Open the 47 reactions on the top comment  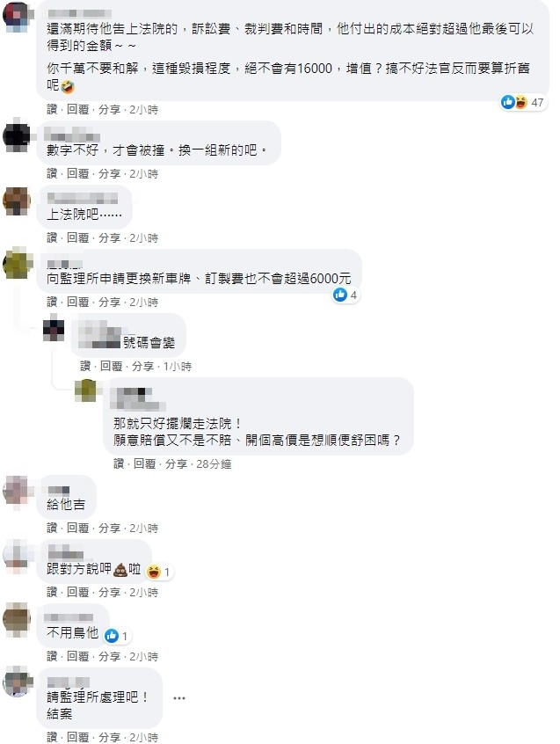pos(522,102)
